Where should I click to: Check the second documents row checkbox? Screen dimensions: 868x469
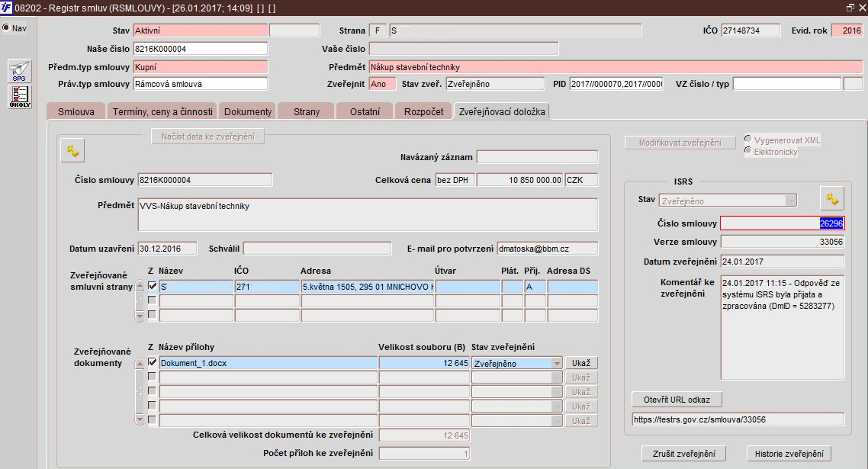[x=152, y=377]
